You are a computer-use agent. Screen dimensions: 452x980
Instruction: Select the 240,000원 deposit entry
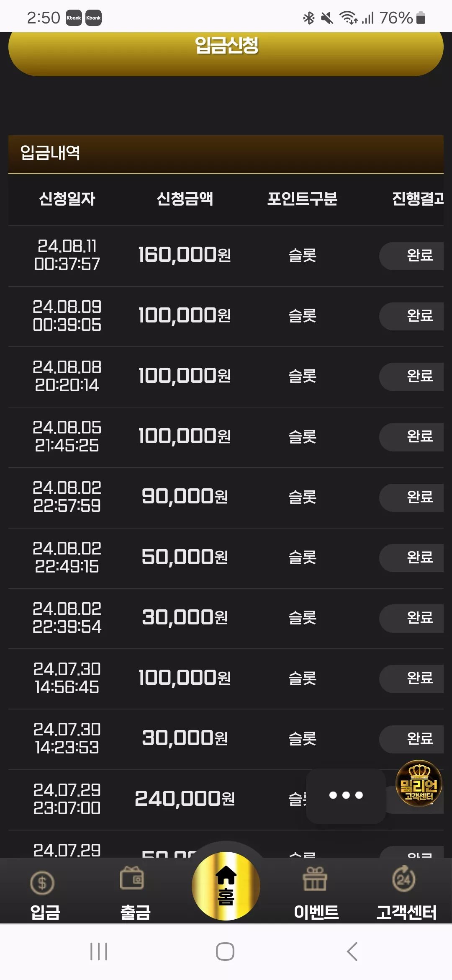pos(185,799)
